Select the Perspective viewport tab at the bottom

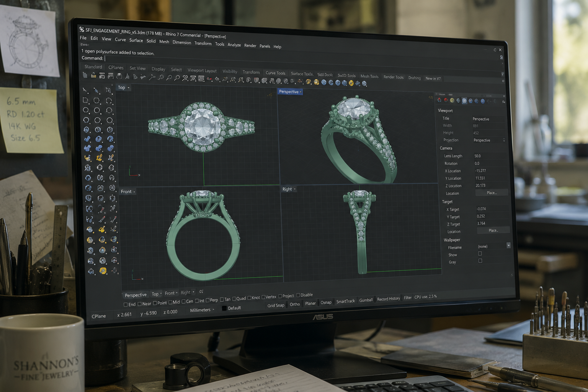point(136,295)
